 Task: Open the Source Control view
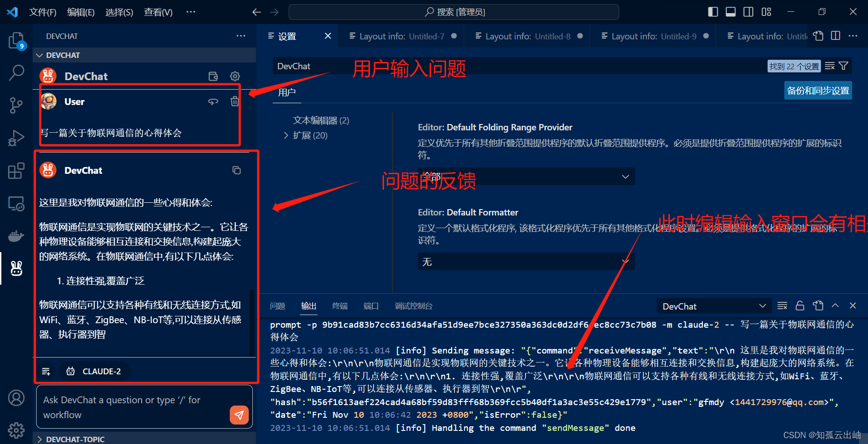point(16,105)
